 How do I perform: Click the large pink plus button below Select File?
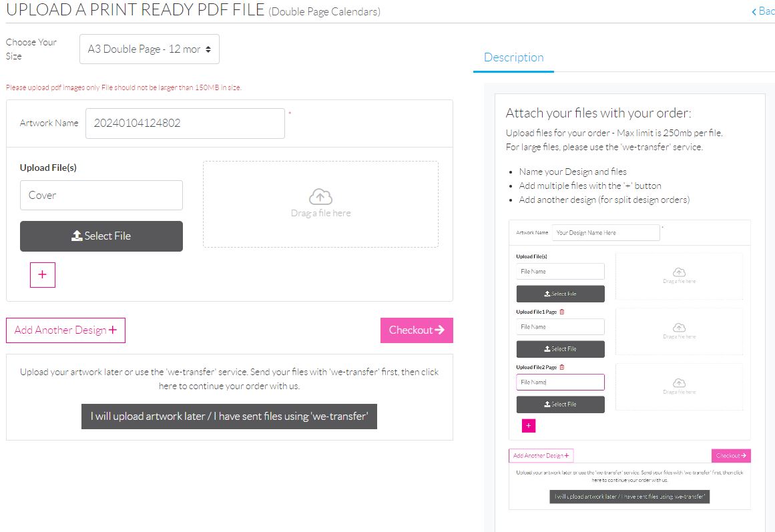point(43,275)
